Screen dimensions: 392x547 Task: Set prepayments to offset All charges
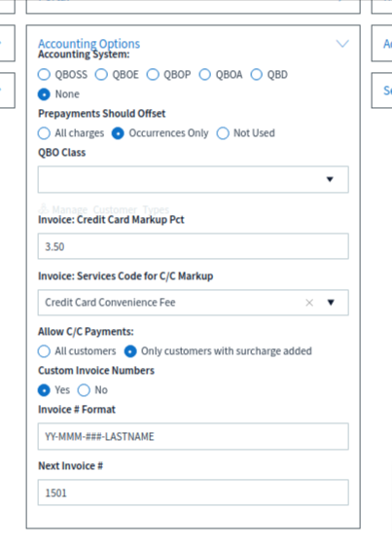pos(44,133)
